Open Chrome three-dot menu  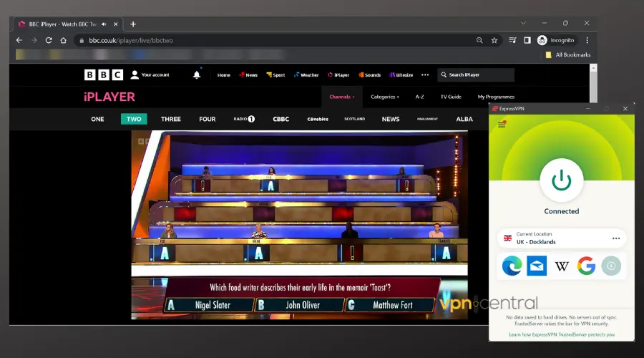click(x=587, y=40)
